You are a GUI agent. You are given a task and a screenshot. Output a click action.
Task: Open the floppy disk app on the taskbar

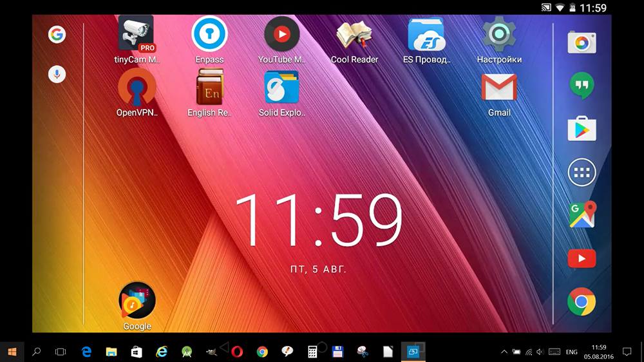[337, 352]
